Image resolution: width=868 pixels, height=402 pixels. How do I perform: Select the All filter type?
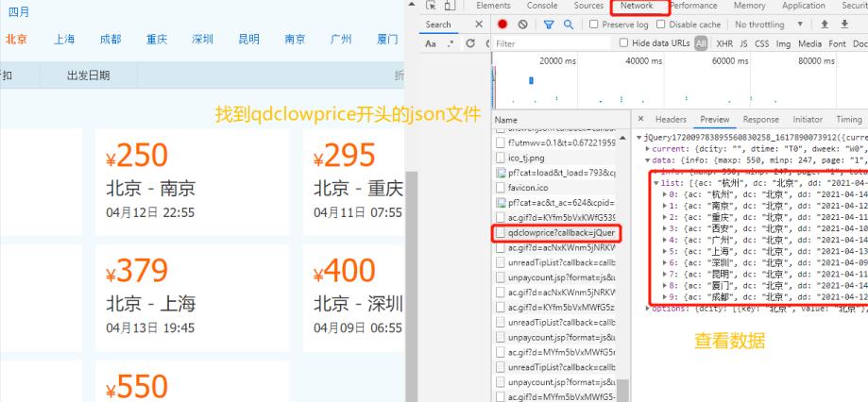(702, 43)
